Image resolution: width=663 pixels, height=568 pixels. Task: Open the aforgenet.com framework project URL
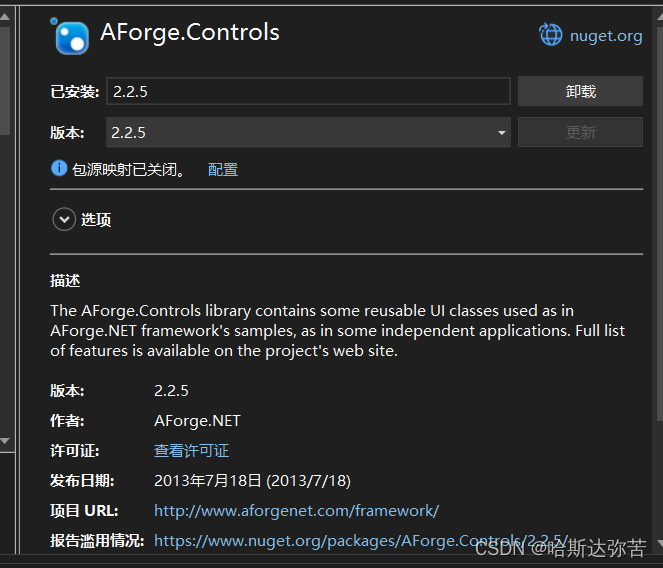click(296, 510)
